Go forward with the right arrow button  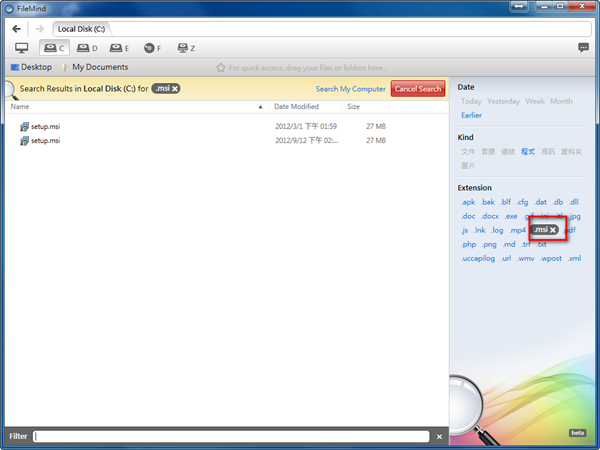[x=40, y=29]
